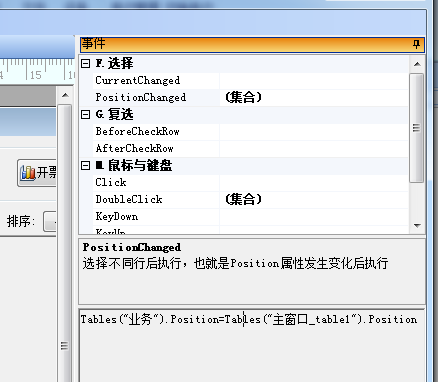Collapse the F. 选择 category

click(x=85, y=63)
